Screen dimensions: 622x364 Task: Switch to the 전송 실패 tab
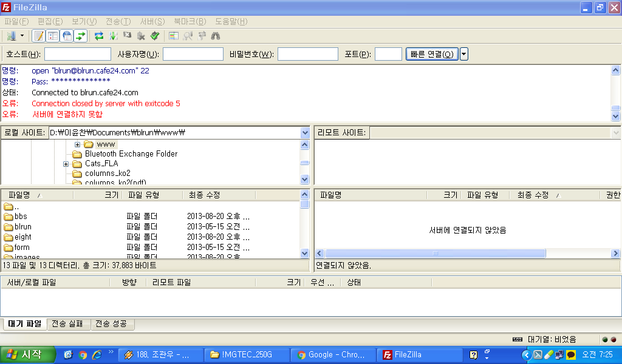pos(68,323)
